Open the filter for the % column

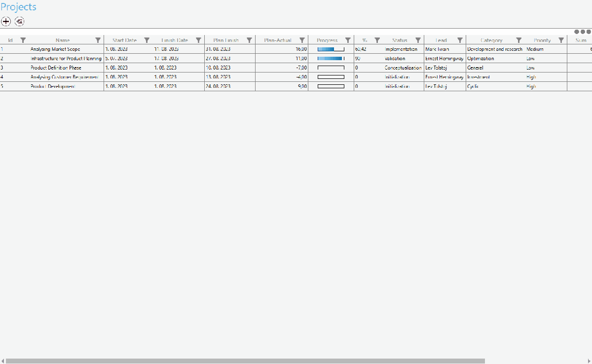[x=377, y=40]
